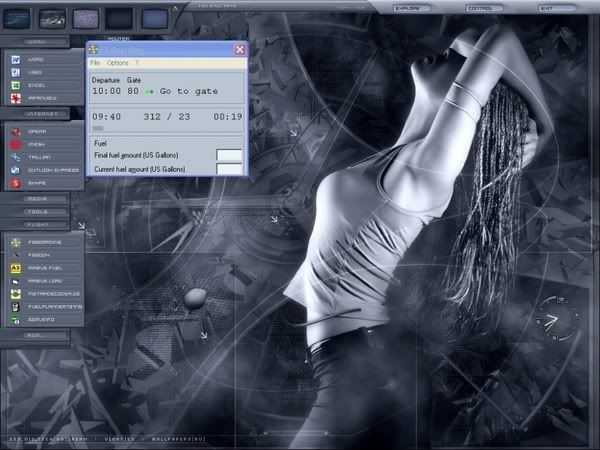Launch Word from the Work panel

pyautogui.click(x=16, y=59)
